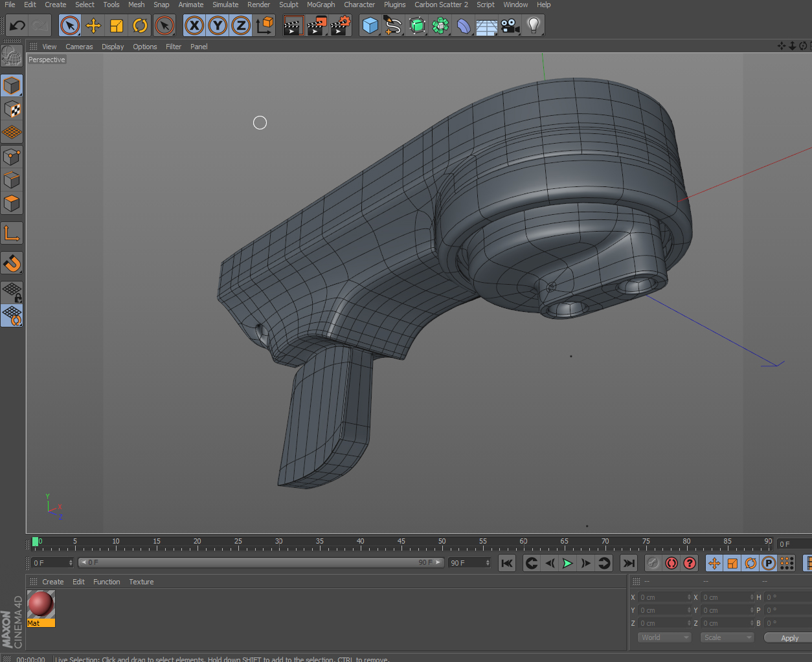Screen dimensions: 812x662
Task: Select the Rotate tool in toolbar
Action: click(x=140, y=26)
